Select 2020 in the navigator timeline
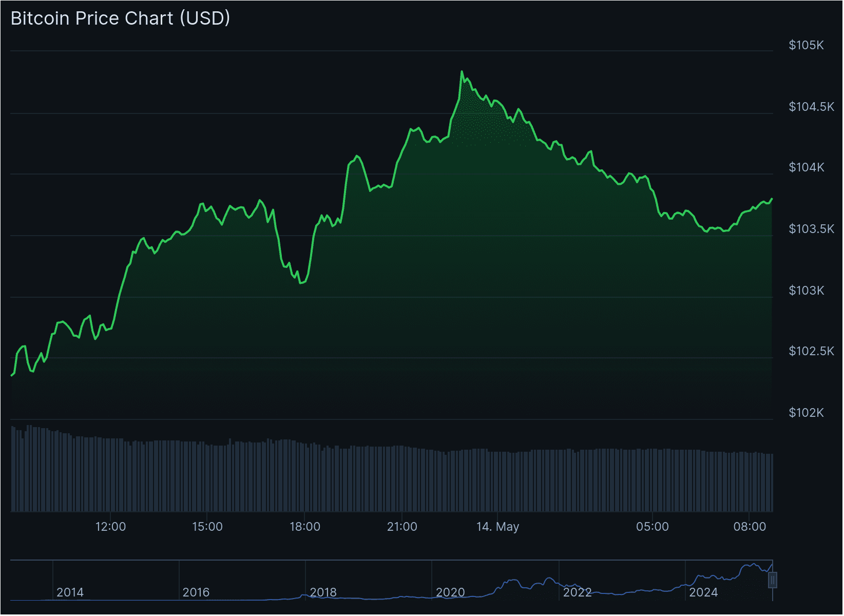Viewport: 844px width, 616px height. [x=450, y=592]
